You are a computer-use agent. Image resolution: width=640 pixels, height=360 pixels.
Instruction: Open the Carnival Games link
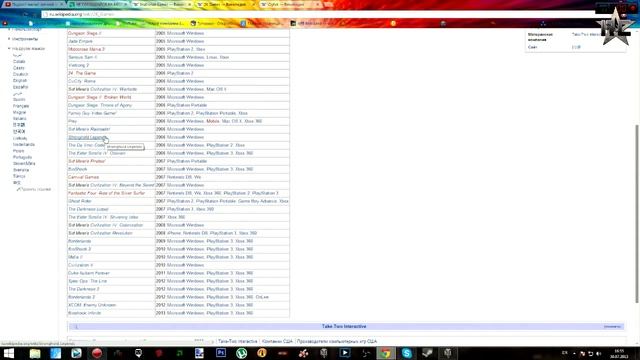pos(83,177)
